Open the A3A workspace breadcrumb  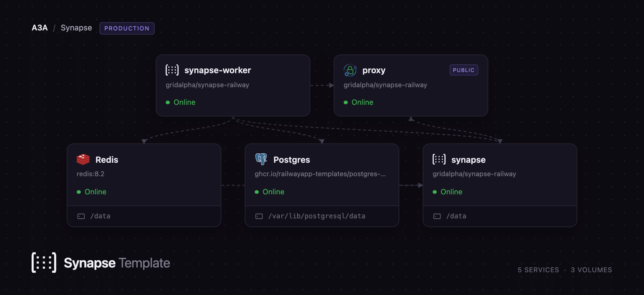(x=39, y=28)
